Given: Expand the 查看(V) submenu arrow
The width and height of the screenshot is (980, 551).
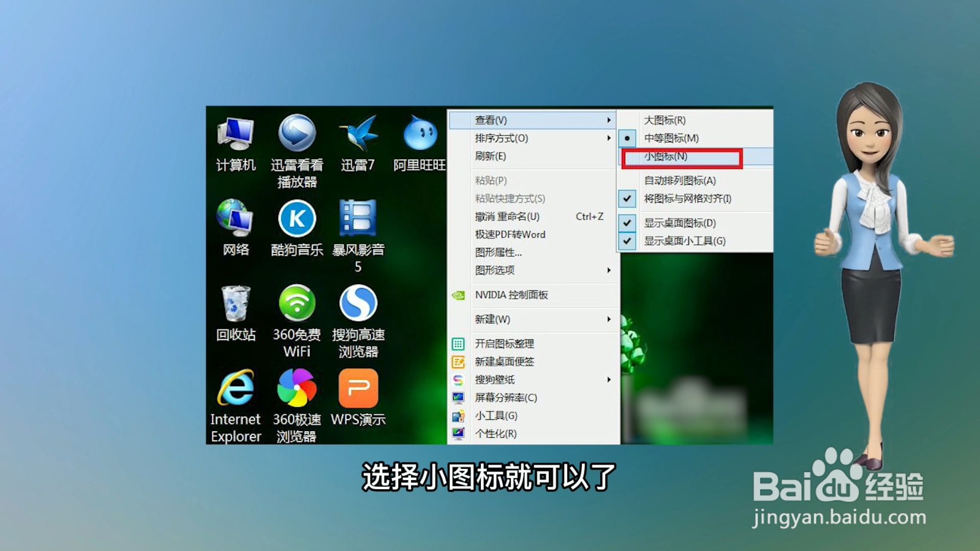Looking at the screenshot, I should coord(609,120).
